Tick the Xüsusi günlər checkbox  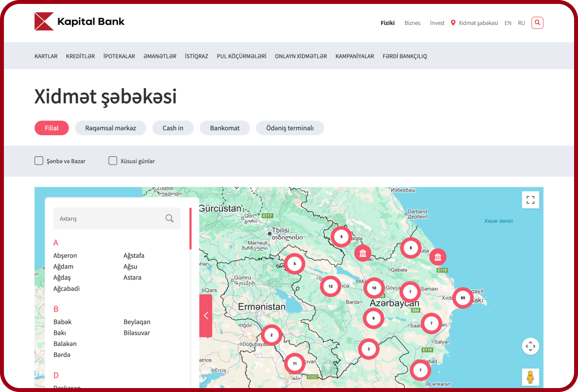point(113,161)
